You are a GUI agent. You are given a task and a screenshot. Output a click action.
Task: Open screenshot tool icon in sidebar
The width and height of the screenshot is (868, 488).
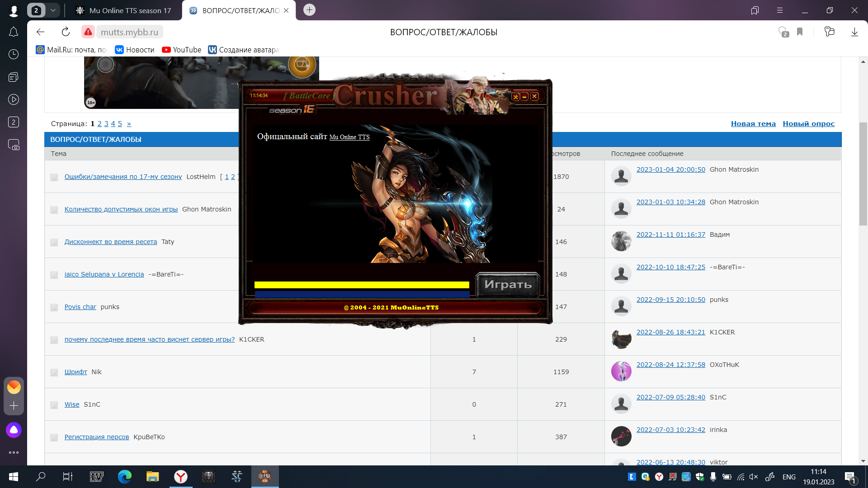(14, 145)
